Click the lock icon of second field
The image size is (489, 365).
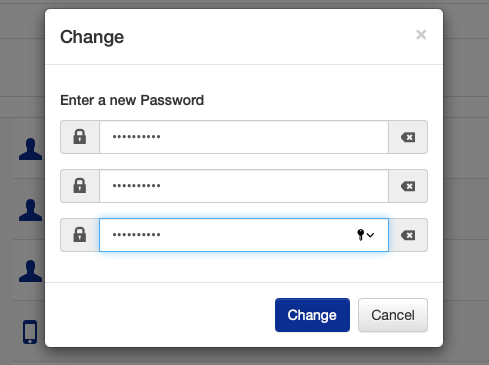80,186
